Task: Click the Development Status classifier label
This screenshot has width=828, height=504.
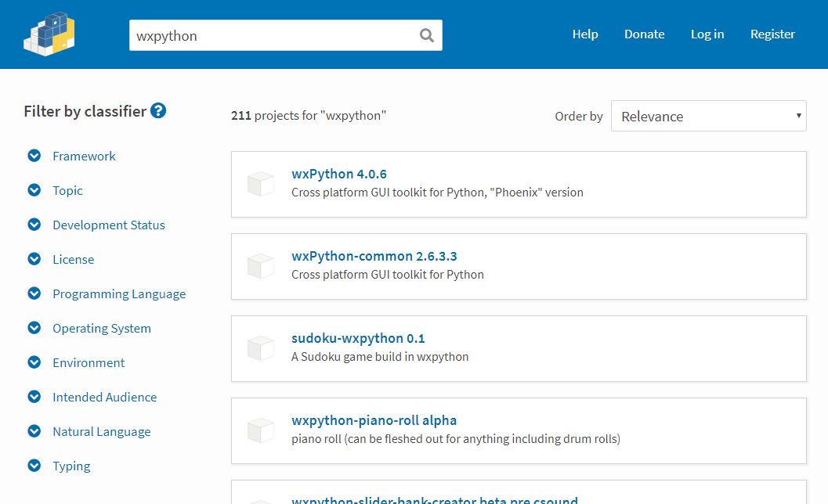Action: [x=109, y=225]
